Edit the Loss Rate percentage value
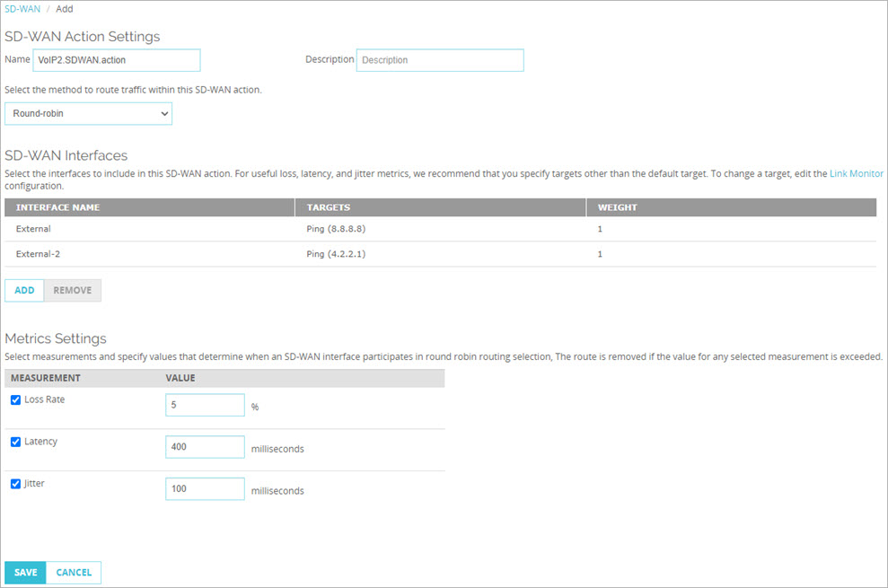The image size is (888, 588). (205, 405)
